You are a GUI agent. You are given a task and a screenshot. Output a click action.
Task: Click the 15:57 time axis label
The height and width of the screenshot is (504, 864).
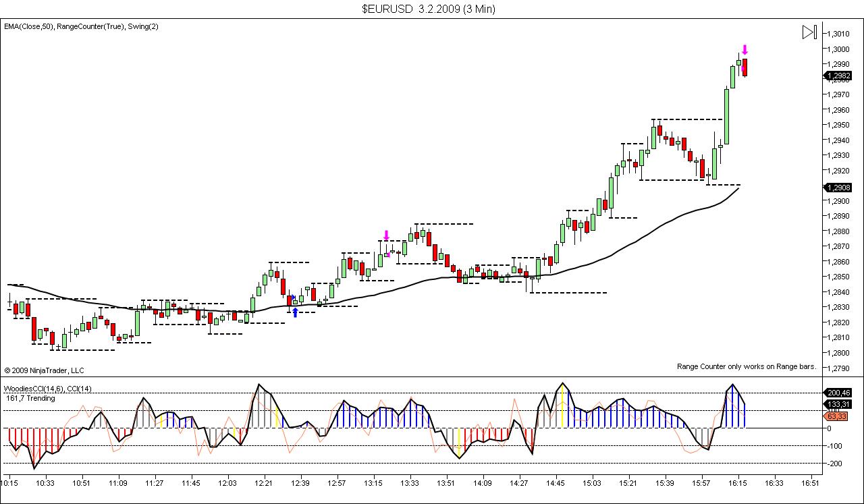point(701,483)
